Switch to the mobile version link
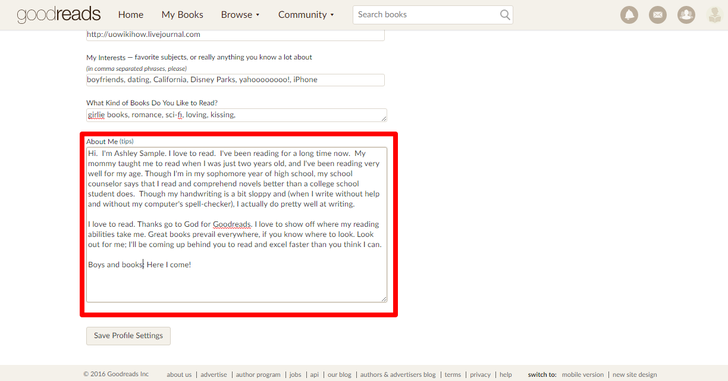Screen dimensions: 728x381 point(583,375)
